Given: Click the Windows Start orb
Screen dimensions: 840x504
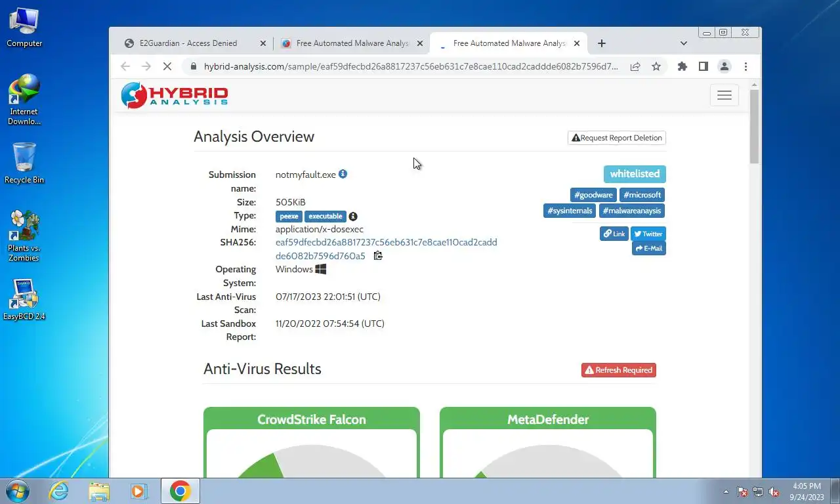Looking at the screenshot, I should pos(18,491).
